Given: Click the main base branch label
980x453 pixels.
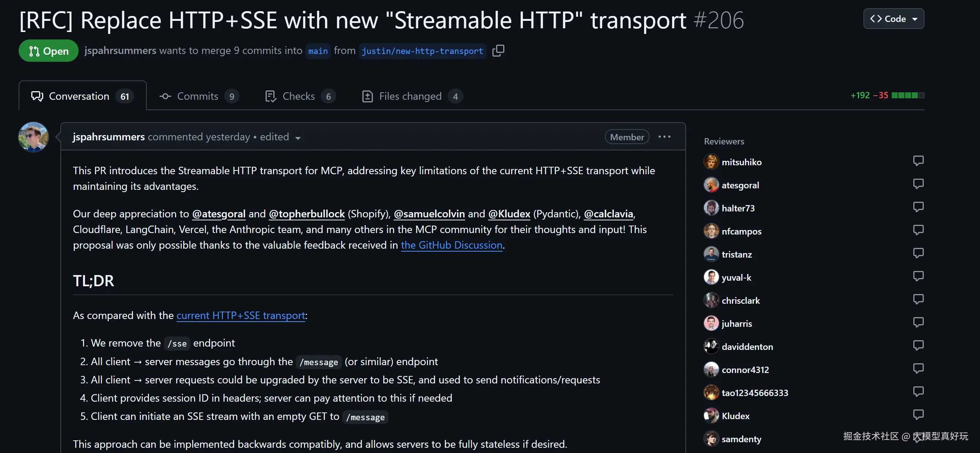Looking at the screenshot, I should 318,51.
